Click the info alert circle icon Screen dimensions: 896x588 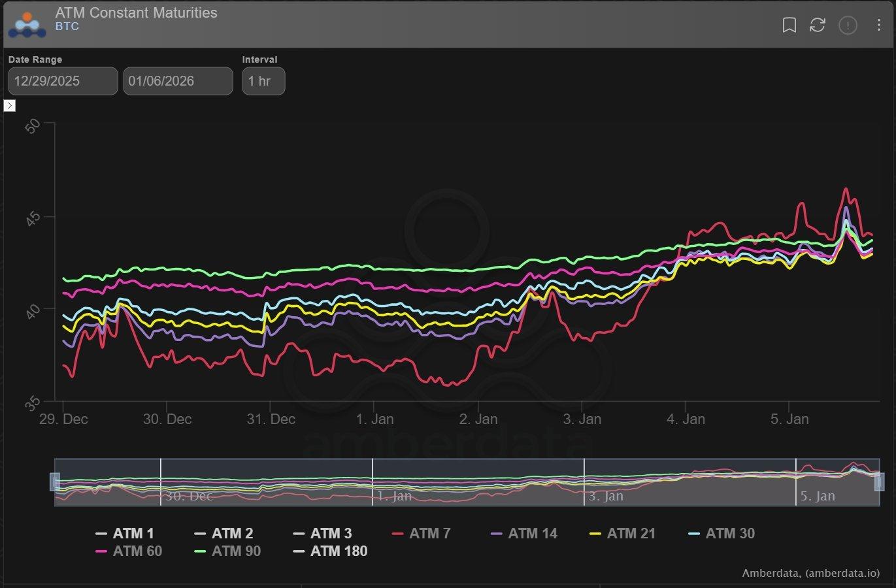tap(848, 25)
